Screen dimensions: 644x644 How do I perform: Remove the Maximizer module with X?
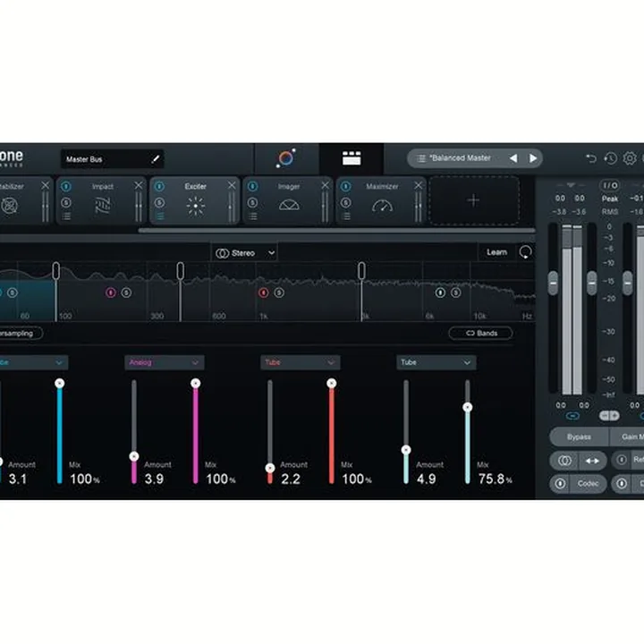click(418, 186)
